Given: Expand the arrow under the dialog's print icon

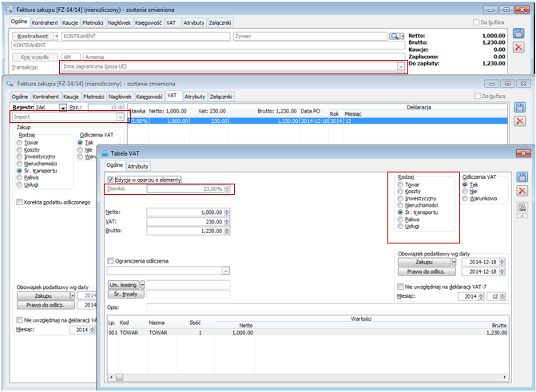Looking at the screenshot, I should pyautogui.click(x=522, y=216).
